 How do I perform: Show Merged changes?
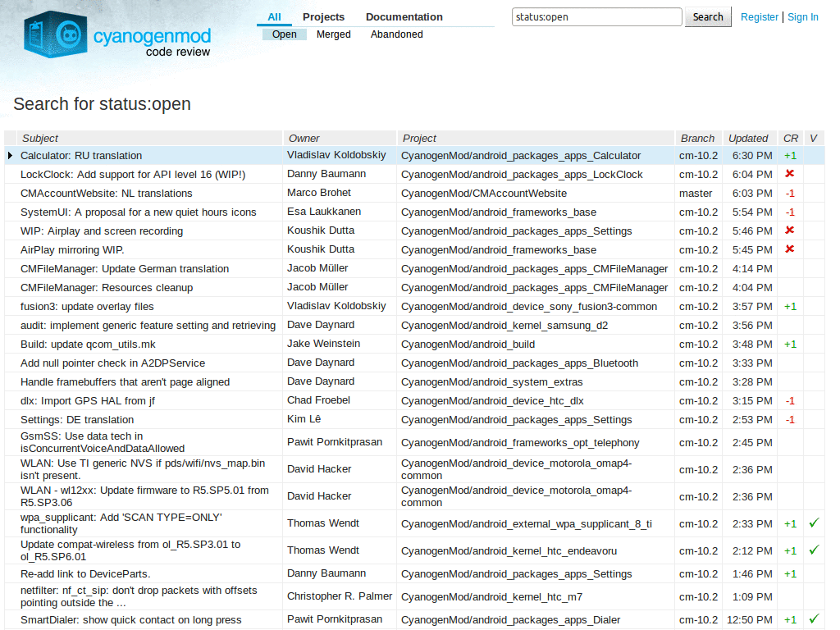click(x=334, y=34)
